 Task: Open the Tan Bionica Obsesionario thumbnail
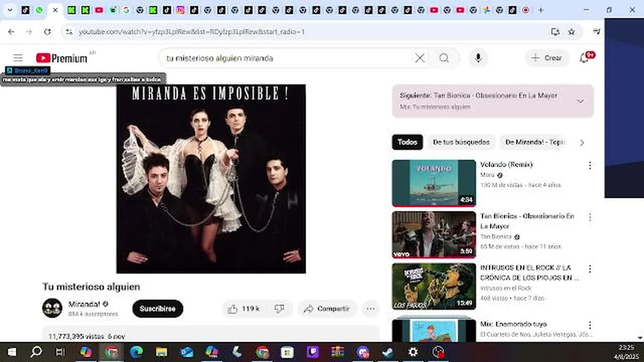[x=434, y=235]
